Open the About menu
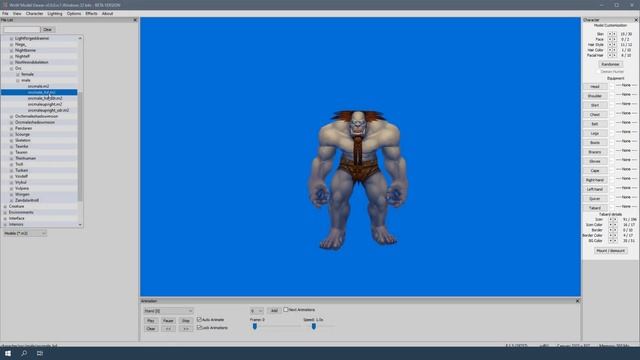Viewport: 640px width, 360px height. [x=107, y=13]
